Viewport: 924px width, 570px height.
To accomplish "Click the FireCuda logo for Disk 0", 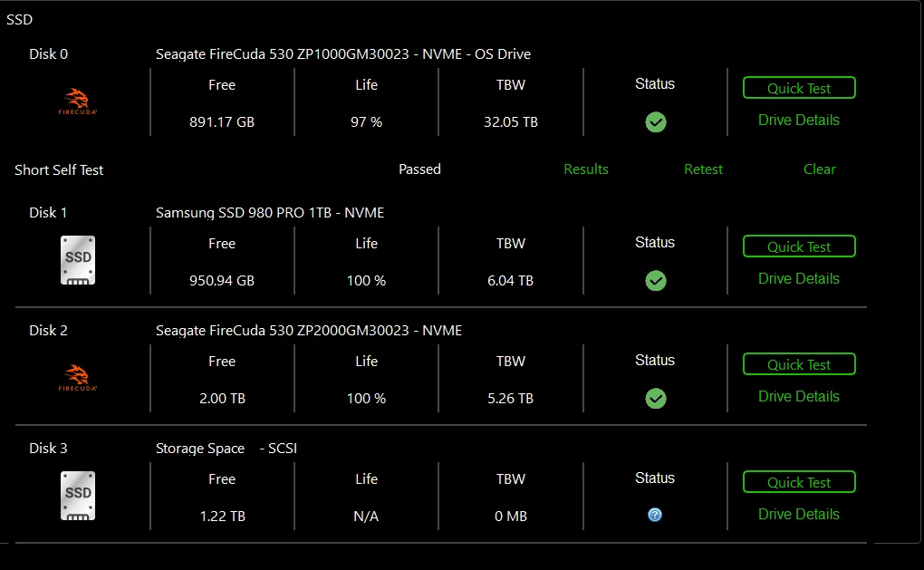I will 78,101.
